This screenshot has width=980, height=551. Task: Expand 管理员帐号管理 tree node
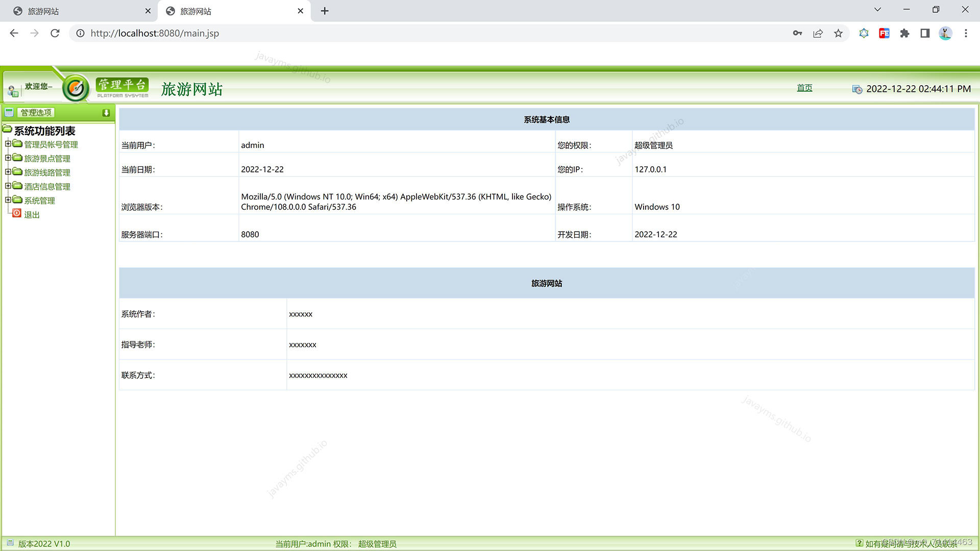click(8, 144)
